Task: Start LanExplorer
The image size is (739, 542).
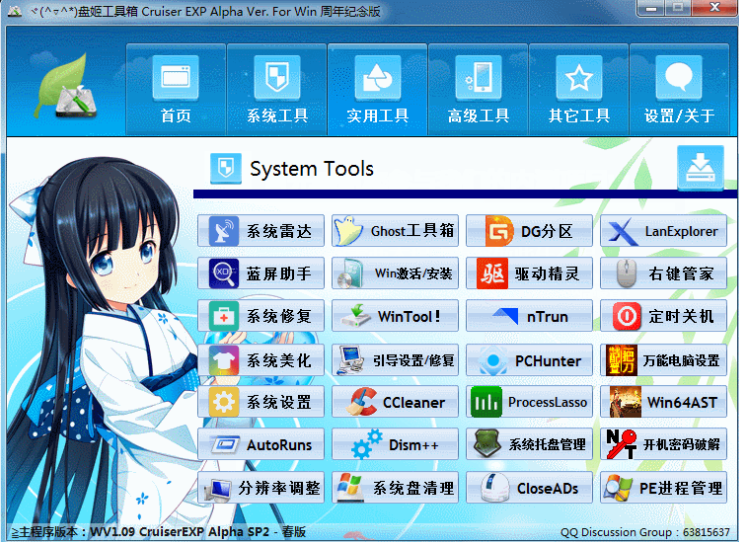Action: tap(664, 231)
